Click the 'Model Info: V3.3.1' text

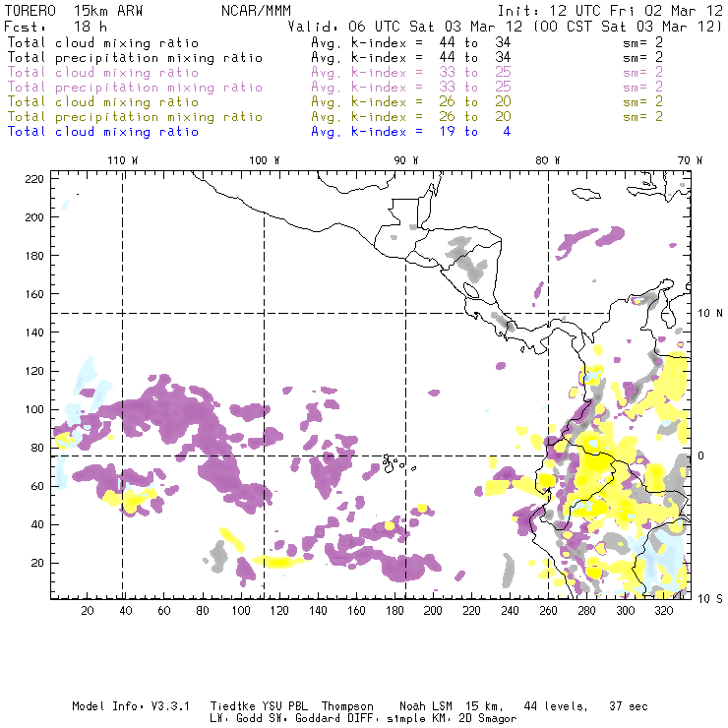(x=131, y=706)
